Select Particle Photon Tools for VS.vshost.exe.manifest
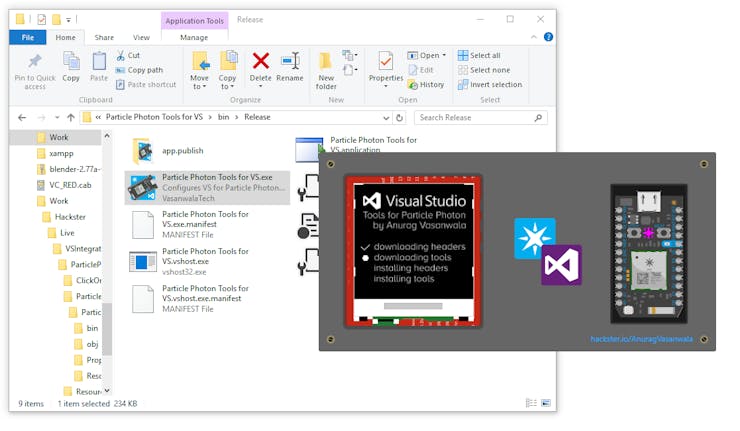740x431 pixels. (x=208, y=299)
